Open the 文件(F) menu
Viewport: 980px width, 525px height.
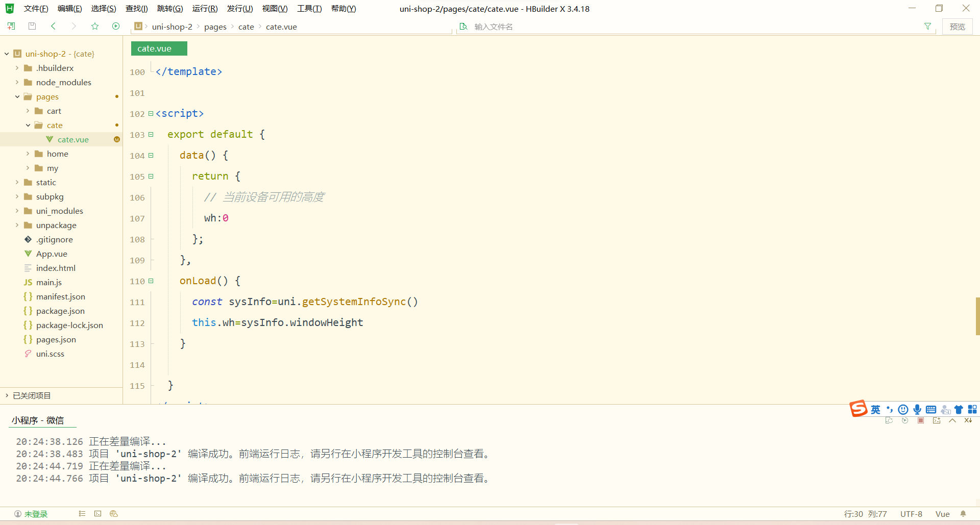(36, 9)
